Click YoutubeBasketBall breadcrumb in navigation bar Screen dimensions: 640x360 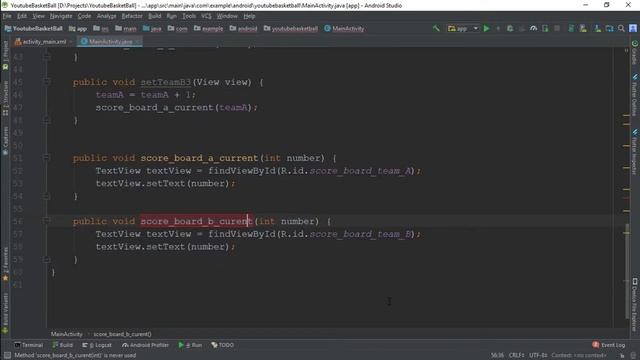click(x=33, y=29)
